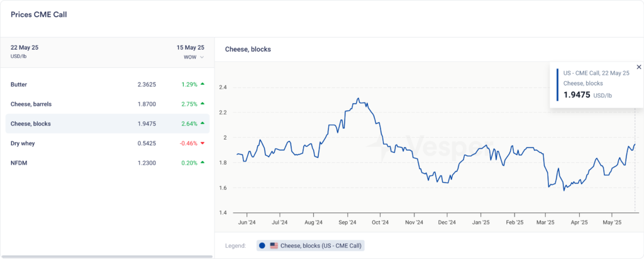644x259 pixels.
Task: Click the US flag icon in legend
Action: [x=274, y=245]
